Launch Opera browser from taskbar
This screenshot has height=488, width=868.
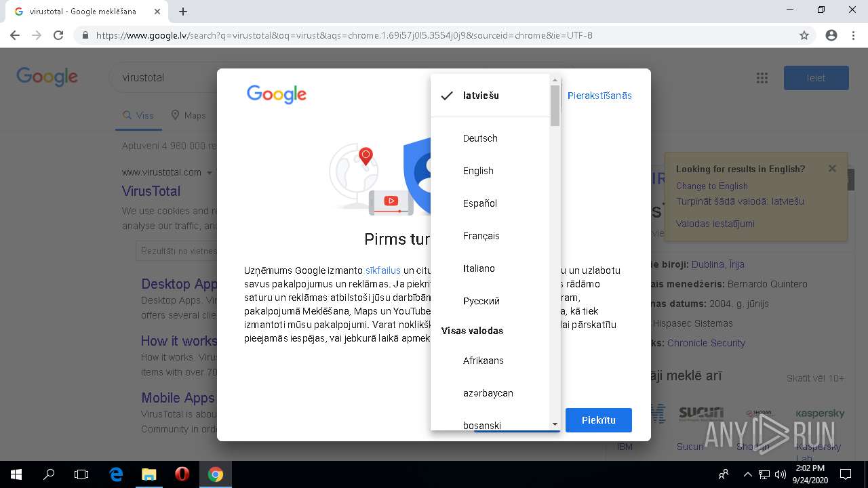[182, 474]
